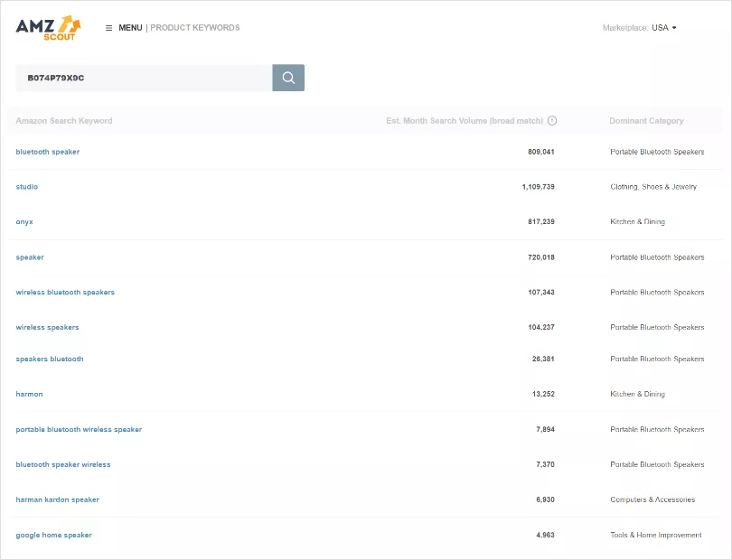Click Kitchen & Dining in onyx row
Image resolution: width=732 pixels, height=560 pixels.
point(637,221)
